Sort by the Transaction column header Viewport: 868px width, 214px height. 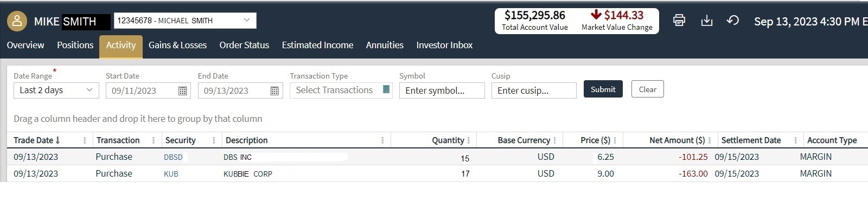tap(118, 140)
